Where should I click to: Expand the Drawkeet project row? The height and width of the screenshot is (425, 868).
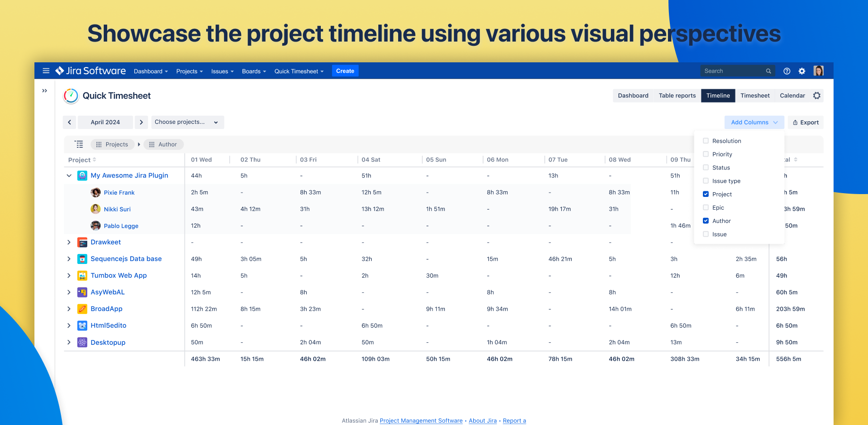click(x=69, y=242)
